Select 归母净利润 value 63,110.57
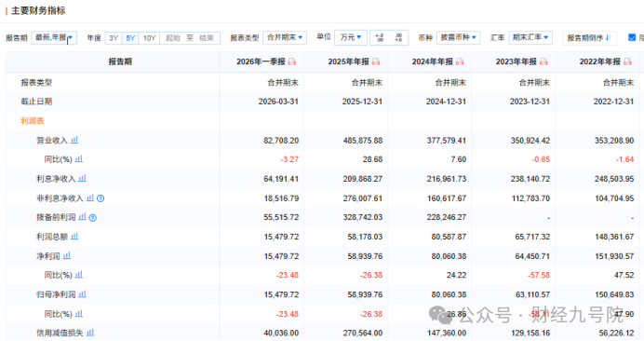The image size is (644, 341). point(532,295)
